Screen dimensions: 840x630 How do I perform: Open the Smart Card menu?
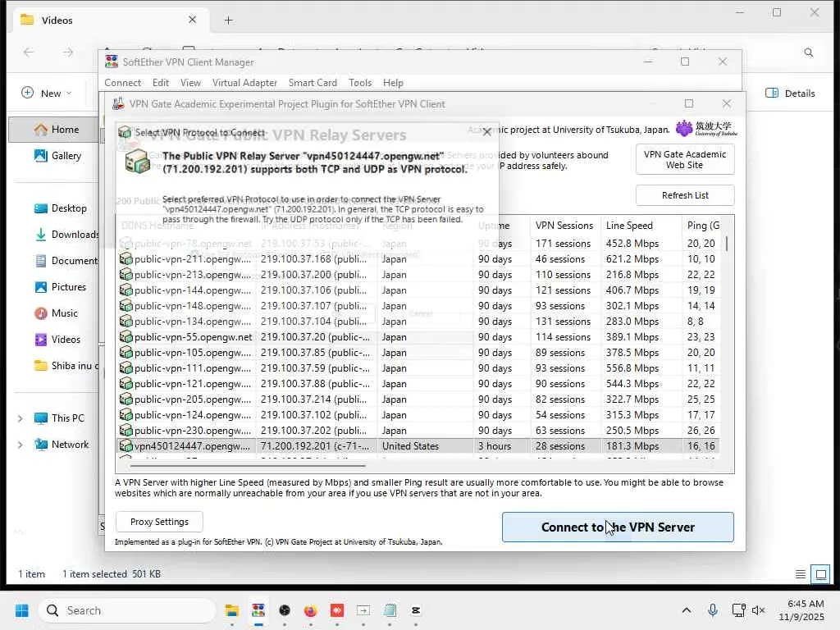313,83
